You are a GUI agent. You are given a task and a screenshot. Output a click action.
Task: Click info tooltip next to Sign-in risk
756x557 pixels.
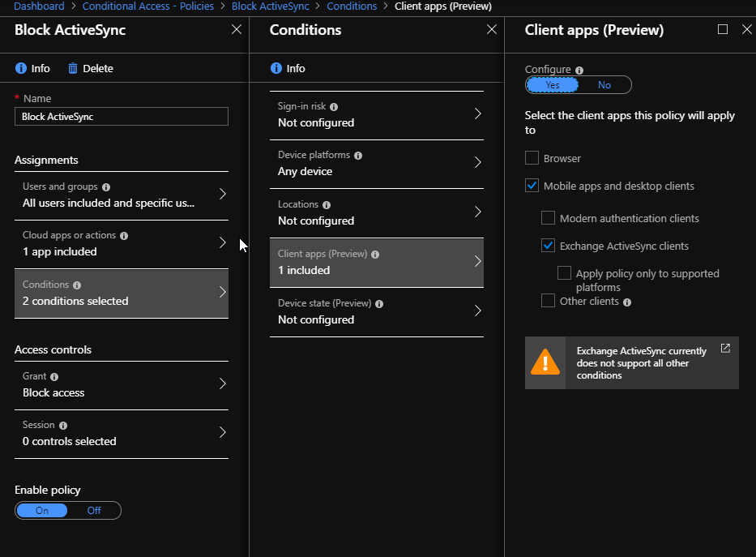pyautogui.click(x=334, y=107)
